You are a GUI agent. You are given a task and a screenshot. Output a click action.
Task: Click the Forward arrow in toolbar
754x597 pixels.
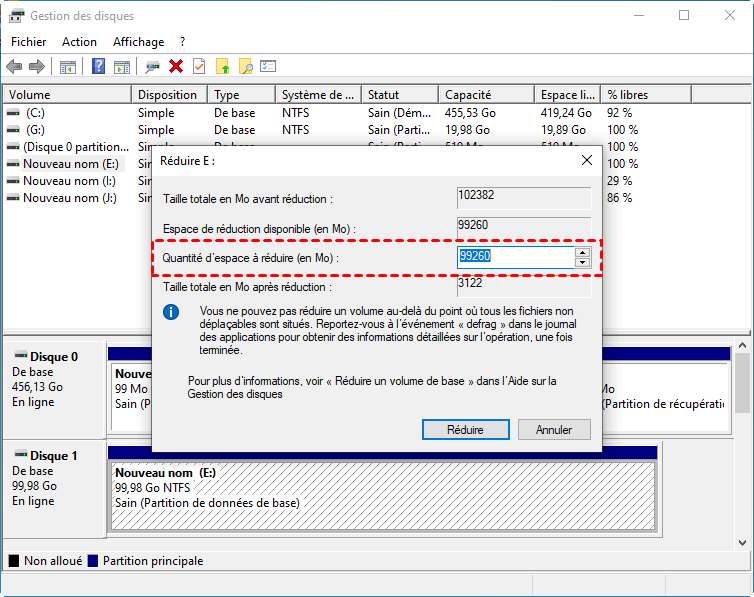(37, 66)
